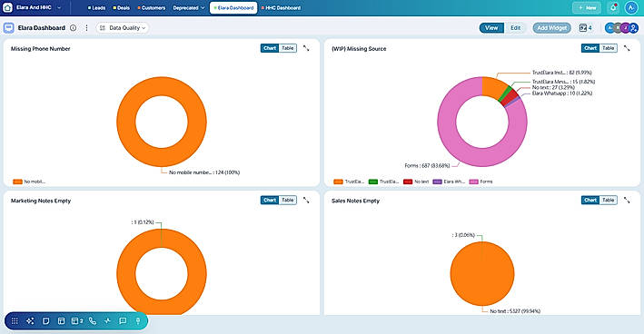Click the single sparkle icon in toolbar
This screenshot has width=644, height=334.
107,321
